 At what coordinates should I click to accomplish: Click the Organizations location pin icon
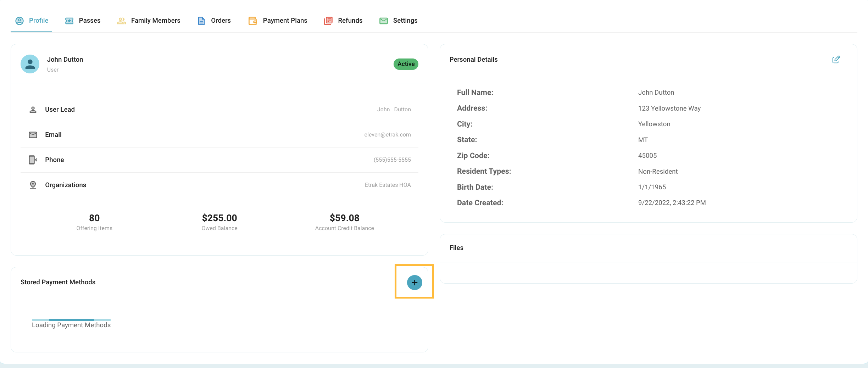click(33, 185)
